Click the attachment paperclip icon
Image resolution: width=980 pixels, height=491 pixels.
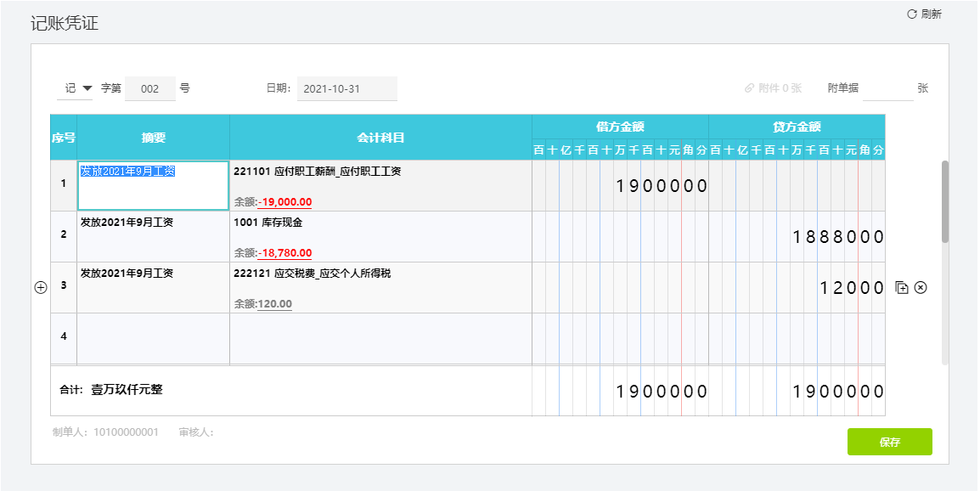[x=750, y=88]
